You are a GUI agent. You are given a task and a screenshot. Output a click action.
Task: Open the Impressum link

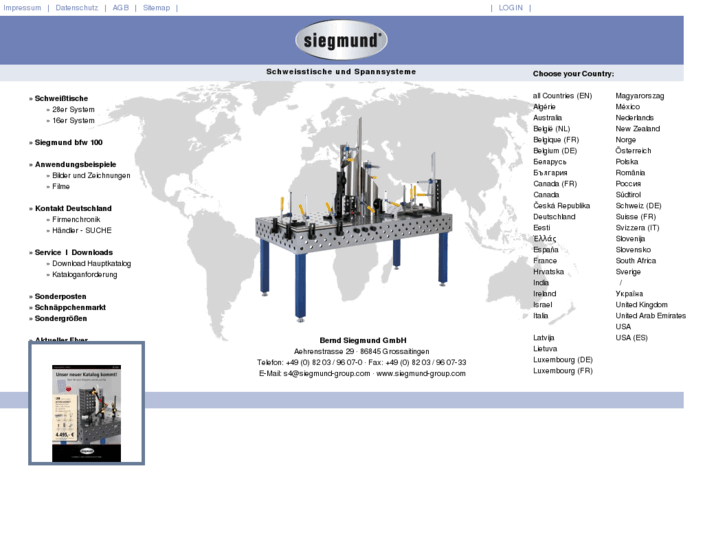(x=22, y=8)
